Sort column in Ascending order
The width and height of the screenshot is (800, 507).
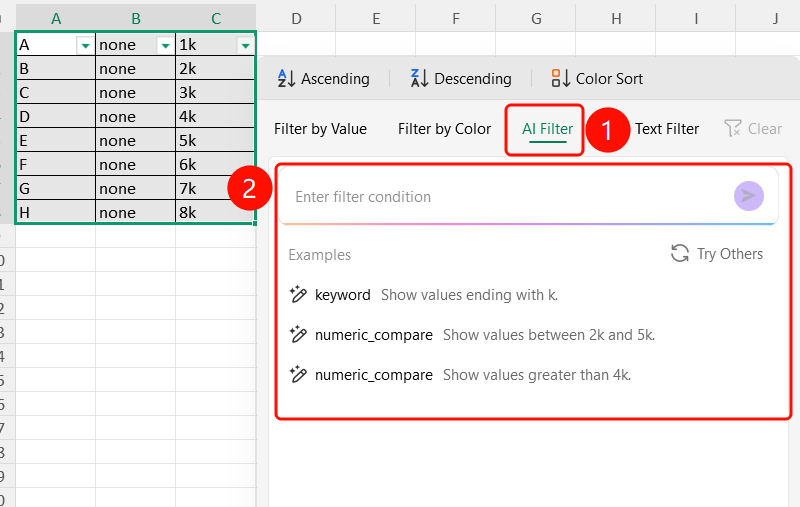coord(323,79)
